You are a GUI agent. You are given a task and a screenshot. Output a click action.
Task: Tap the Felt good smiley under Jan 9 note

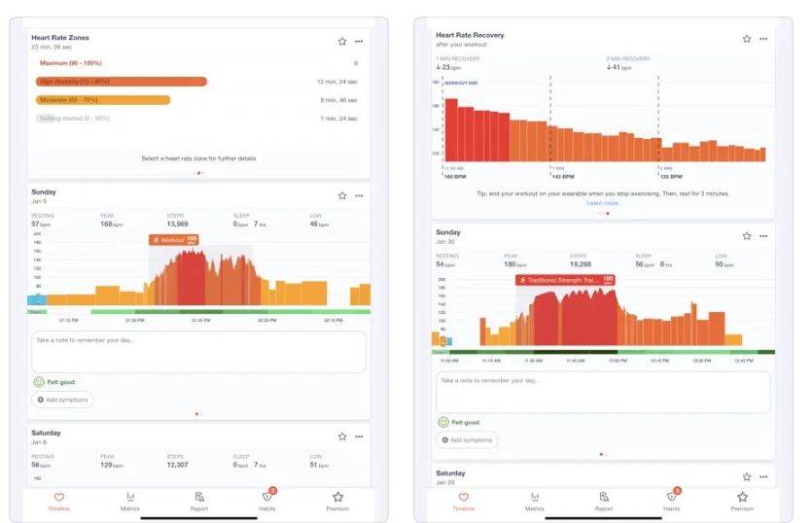point(40,383)
